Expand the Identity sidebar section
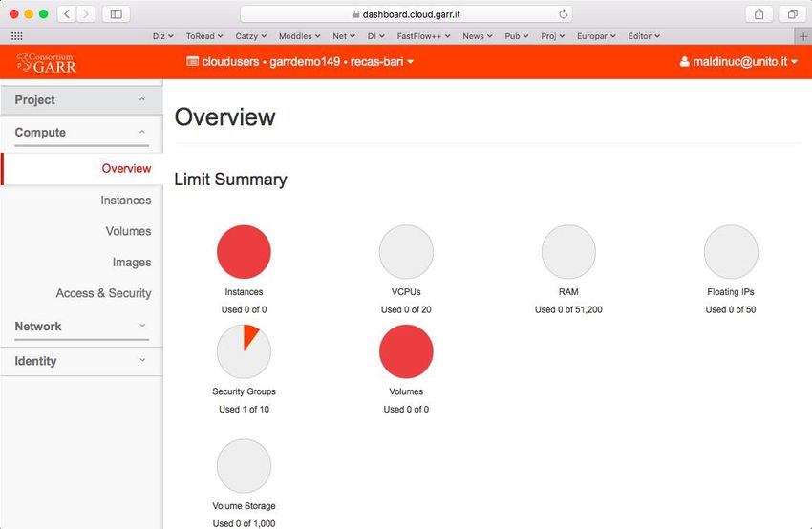Viewport: 812px width, 529px height. 81,361
